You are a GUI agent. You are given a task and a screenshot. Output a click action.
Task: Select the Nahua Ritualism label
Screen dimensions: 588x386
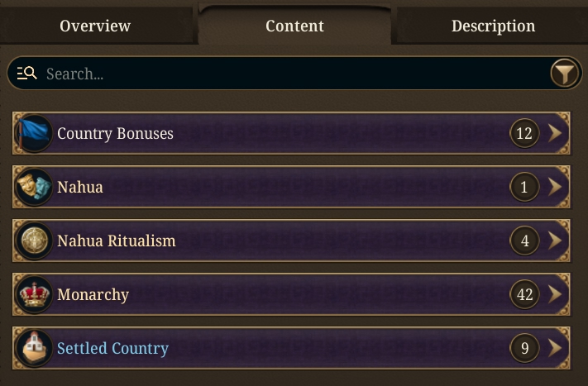pyautogui.click(x=117, y=241)
